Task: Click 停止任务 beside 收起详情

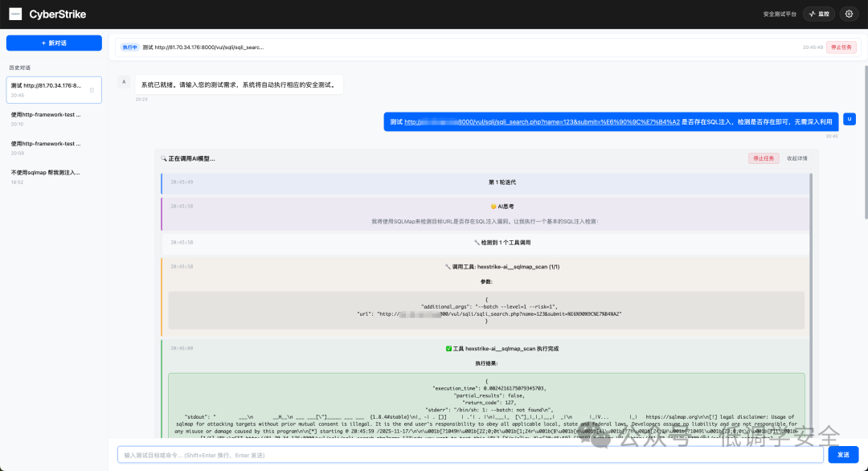Action: click(764, 158)
